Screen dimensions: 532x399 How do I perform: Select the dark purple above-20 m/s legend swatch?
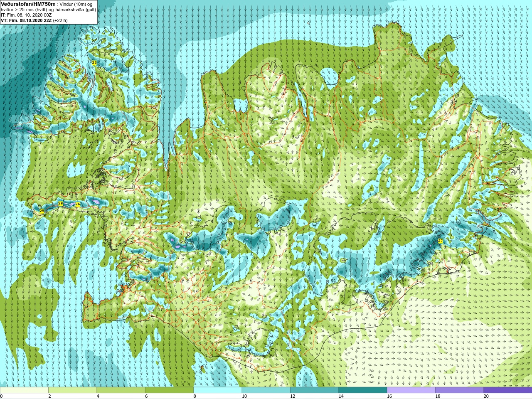[508, 390]
